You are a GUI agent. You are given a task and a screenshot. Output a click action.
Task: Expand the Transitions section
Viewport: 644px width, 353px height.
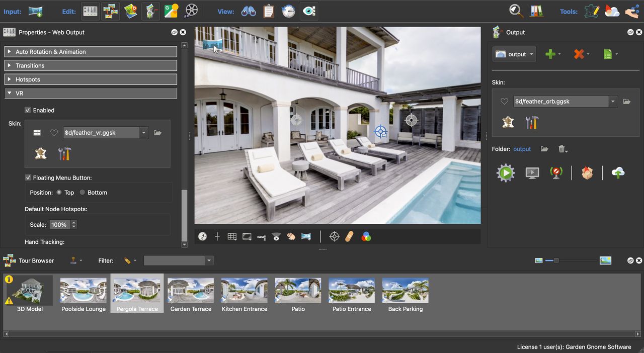91,65
